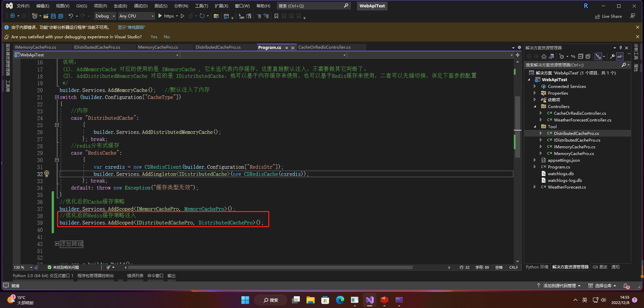Switch views icon in Solution Explorer toolbar

551,56
